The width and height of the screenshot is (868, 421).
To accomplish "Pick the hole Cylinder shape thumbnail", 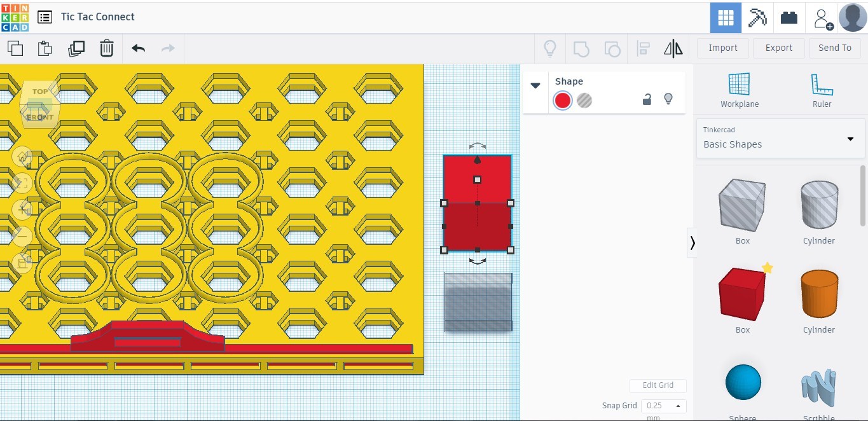I will 819,205.
